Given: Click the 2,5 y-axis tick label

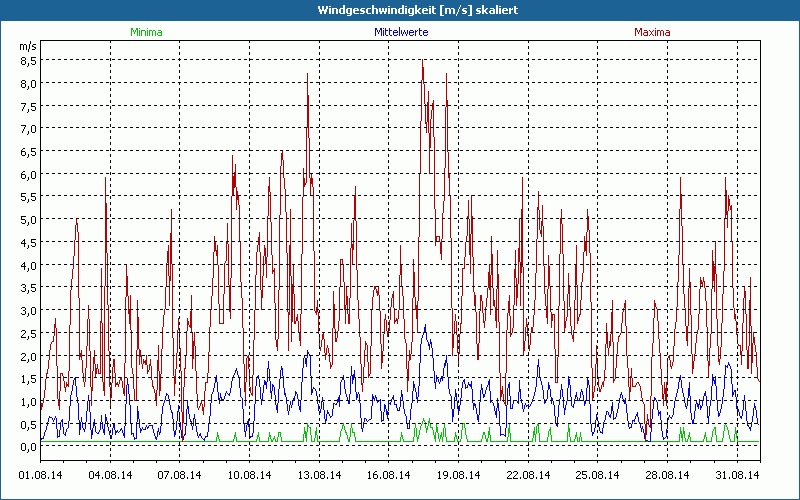Looking at the screenshot, I should pos(30,334).
